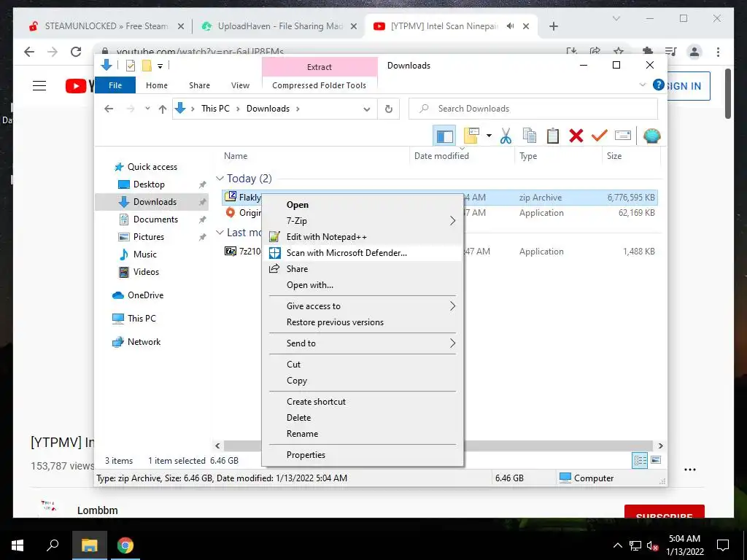Open OneDrive in navigation pane

[x=145, y=295]
